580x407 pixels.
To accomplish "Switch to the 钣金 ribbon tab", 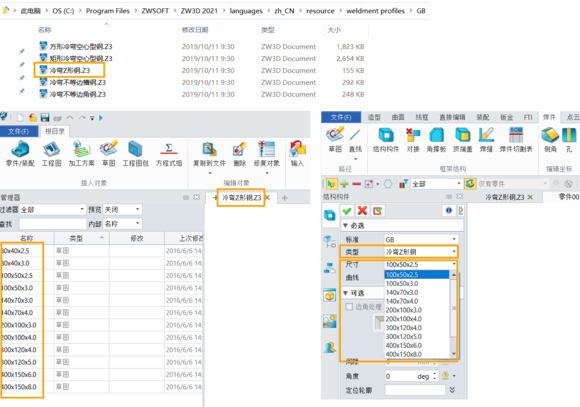I will coord(506,117).
